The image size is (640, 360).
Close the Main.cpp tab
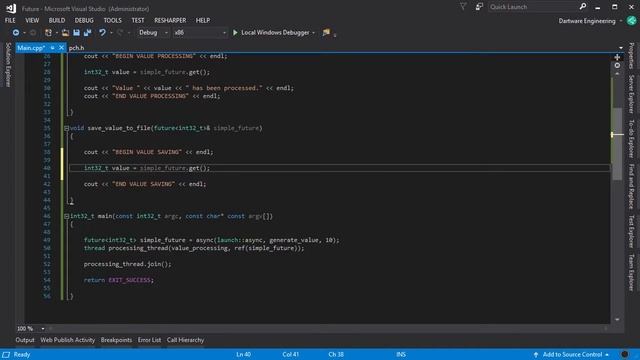tap(61, 48)
